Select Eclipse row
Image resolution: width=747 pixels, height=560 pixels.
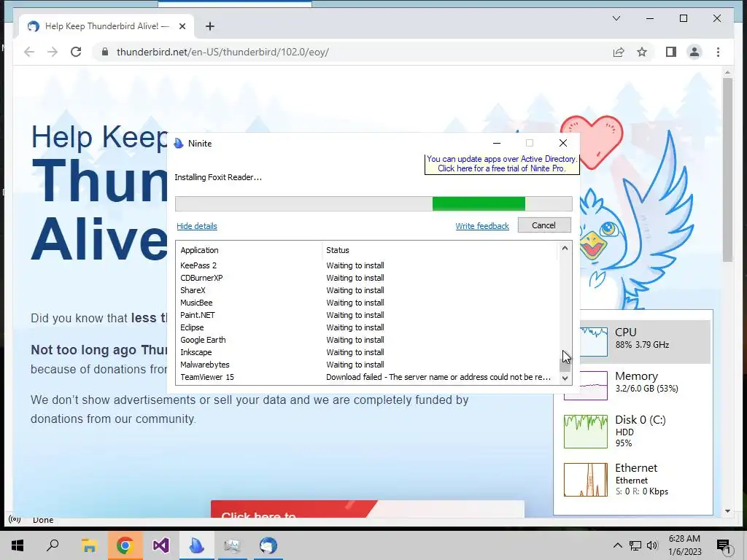coord(367,327)
